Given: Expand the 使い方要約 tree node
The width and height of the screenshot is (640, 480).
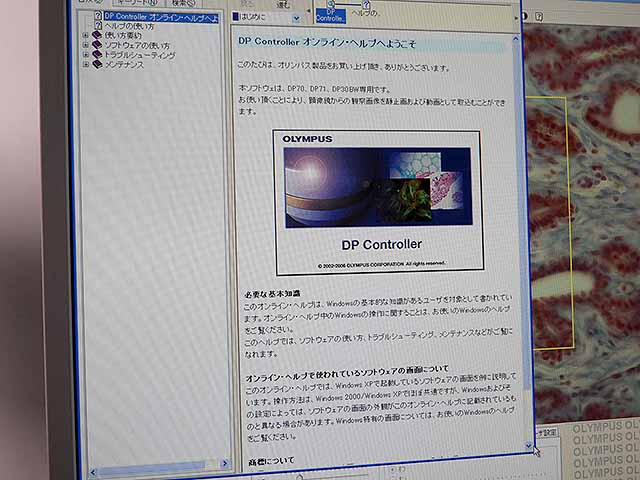Looking at the screenshot, I should click(x=86, y=35).
